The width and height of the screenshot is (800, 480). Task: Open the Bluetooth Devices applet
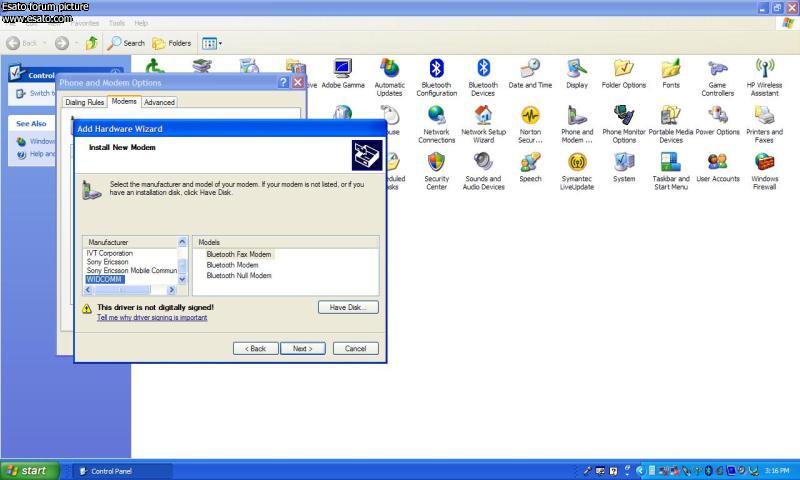coord(483,70)
